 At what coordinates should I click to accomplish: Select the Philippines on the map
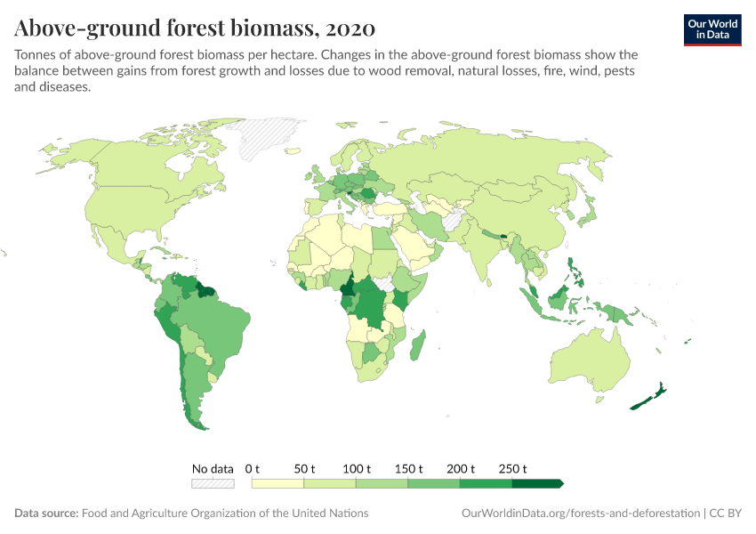(575, 272)
